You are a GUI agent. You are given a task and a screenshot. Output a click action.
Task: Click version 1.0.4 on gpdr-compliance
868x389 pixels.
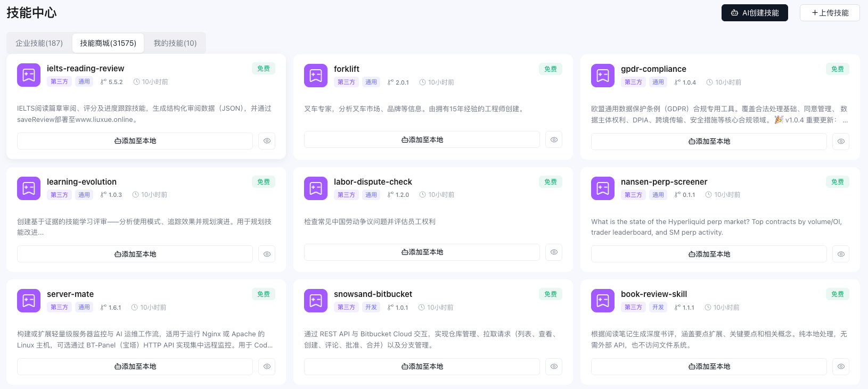[685, 82]
